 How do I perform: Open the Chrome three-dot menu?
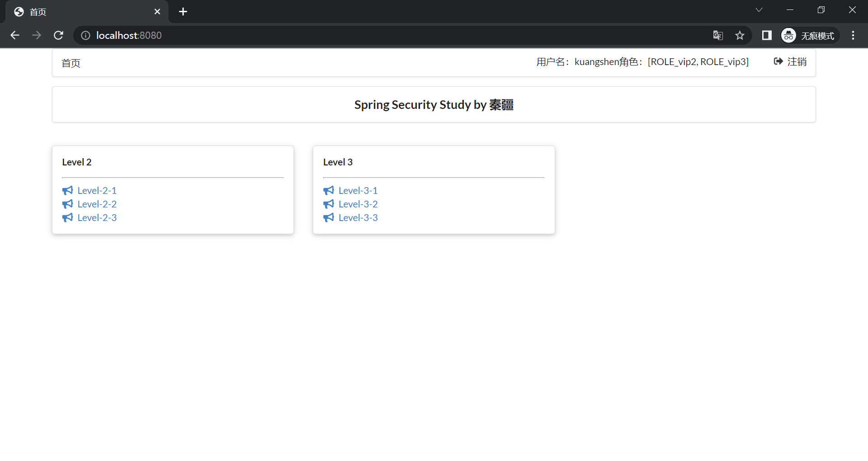tap(853, 35)
